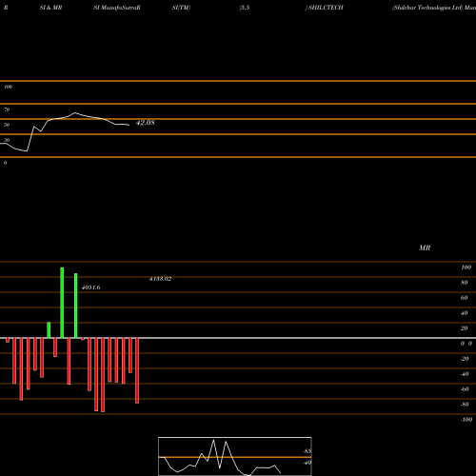
Task: Click the -100 label on MR axis
Action: (x=466, y=420)
